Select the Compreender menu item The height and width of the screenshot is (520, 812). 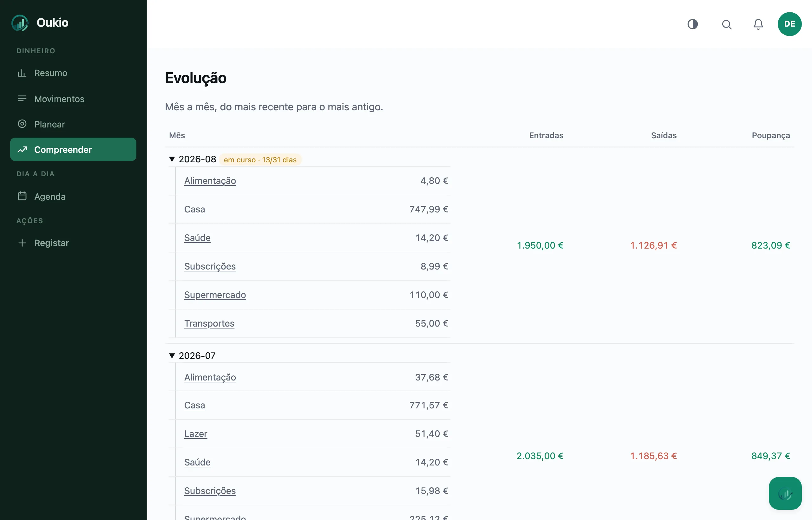73,149
